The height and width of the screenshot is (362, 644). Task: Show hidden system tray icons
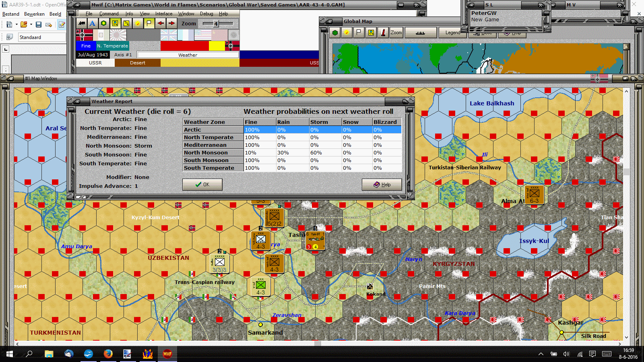541,354
